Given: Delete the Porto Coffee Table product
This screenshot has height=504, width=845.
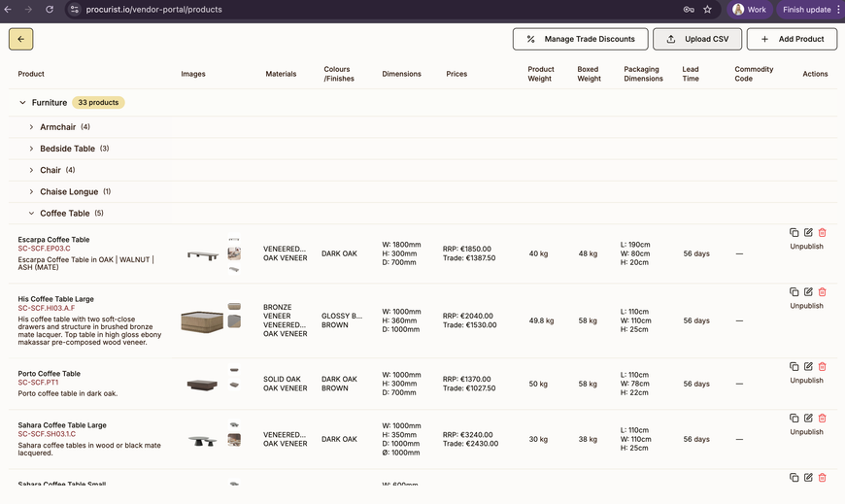Looking at the screenshot, I should coord(822,366).
